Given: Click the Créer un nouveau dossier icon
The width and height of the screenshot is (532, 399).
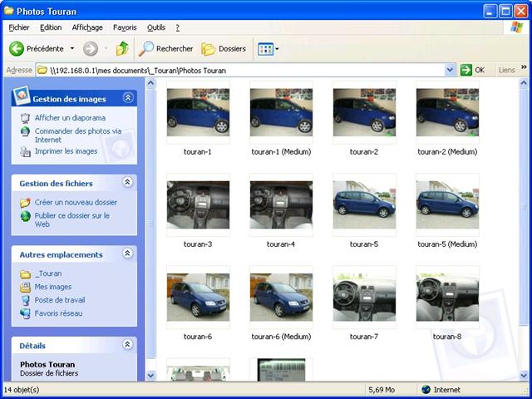Looking at the screenshot, I should tap(25, 203).
